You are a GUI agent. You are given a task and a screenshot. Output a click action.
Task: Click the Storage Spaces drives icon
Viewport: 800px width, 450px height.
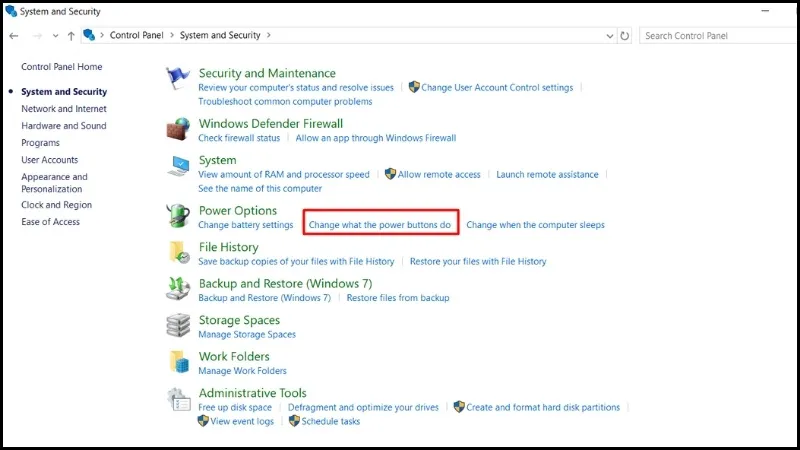pyautogui.click(x=179, y=325)
